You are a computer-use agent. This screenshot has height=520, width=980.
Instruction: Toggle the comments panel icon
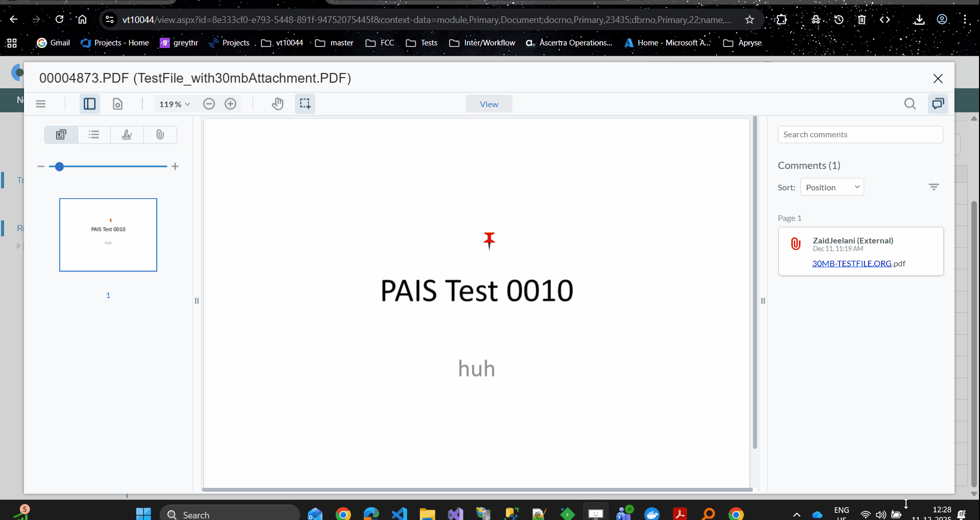[x=938, y=104]
